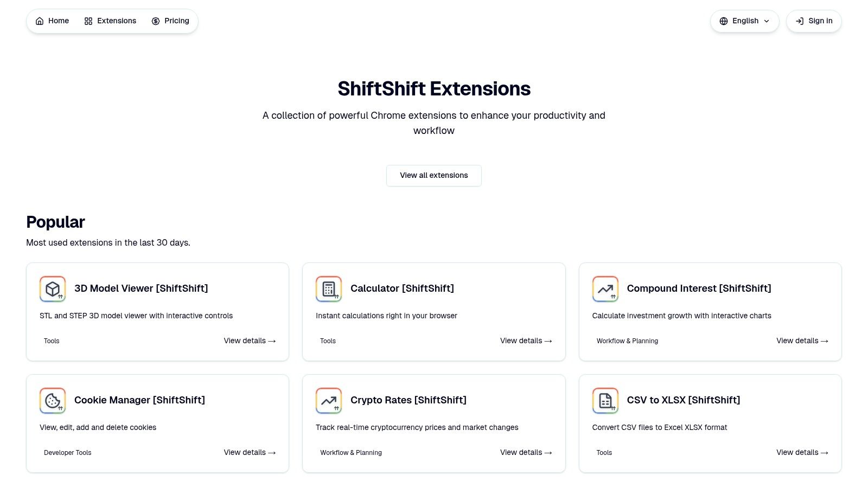This screenshot has height=488, width=868.
Task: Open View details for Cookie Manager
Action: [249, 452]
